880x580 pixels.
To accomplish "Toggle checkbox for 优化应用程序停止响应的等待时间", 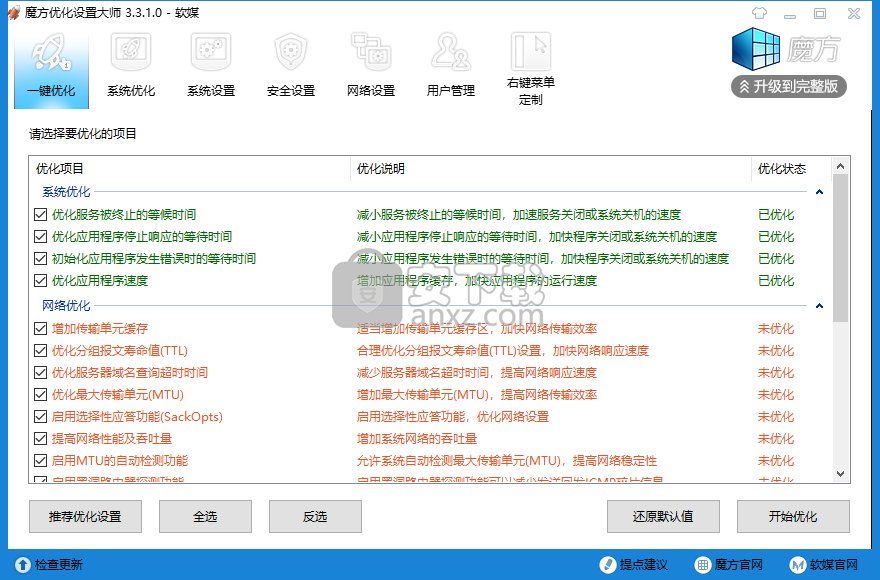I will point(40,236).
